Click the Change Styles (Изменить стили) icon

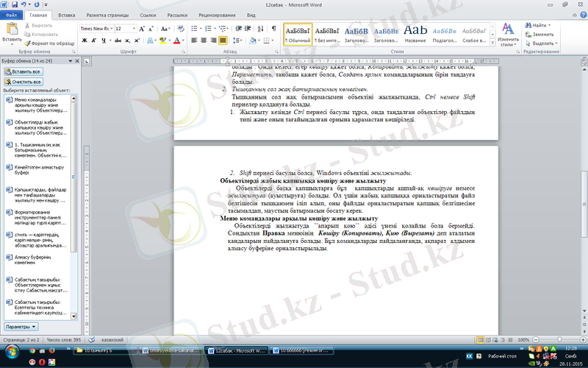coord(508,33)
